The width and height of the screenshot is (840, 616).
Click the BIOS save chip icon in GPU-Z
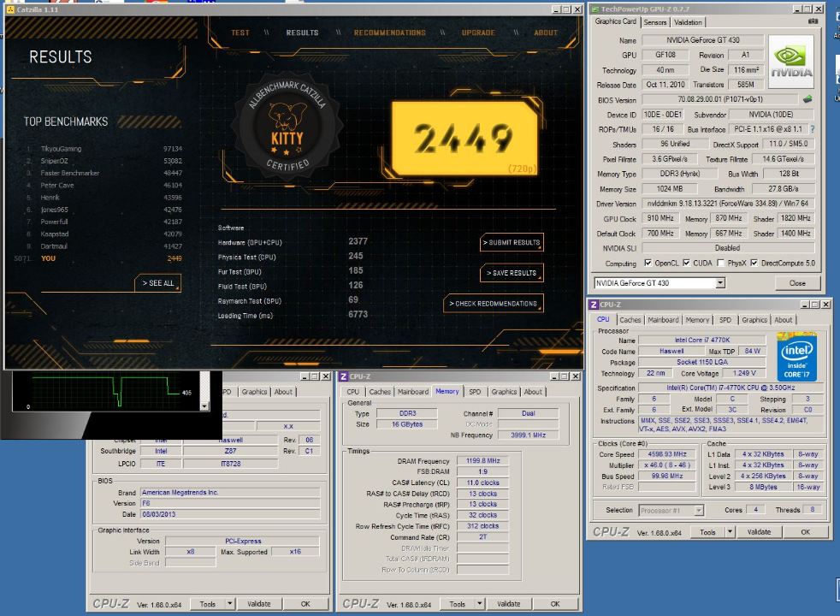point(807,99)
